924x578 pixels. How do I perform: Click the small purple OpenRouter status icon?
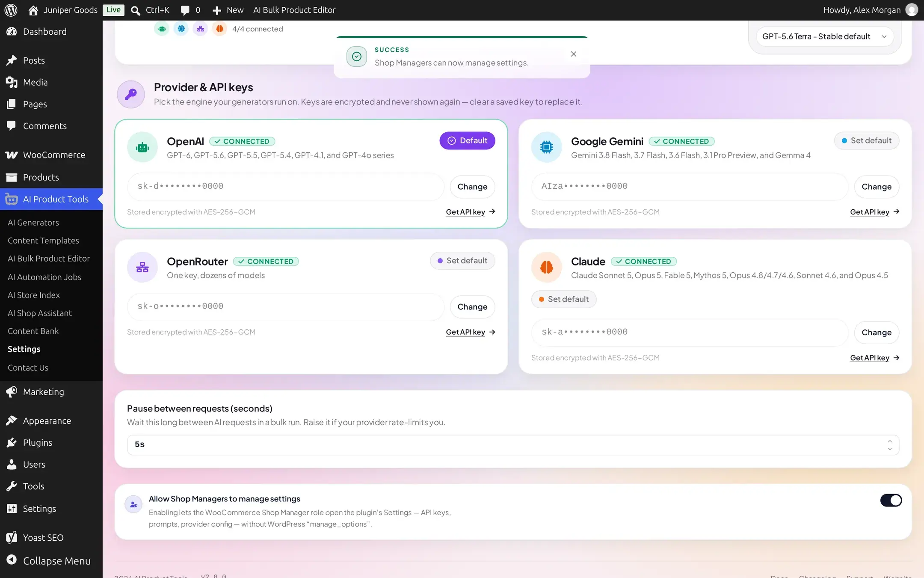tap(200, 29)
